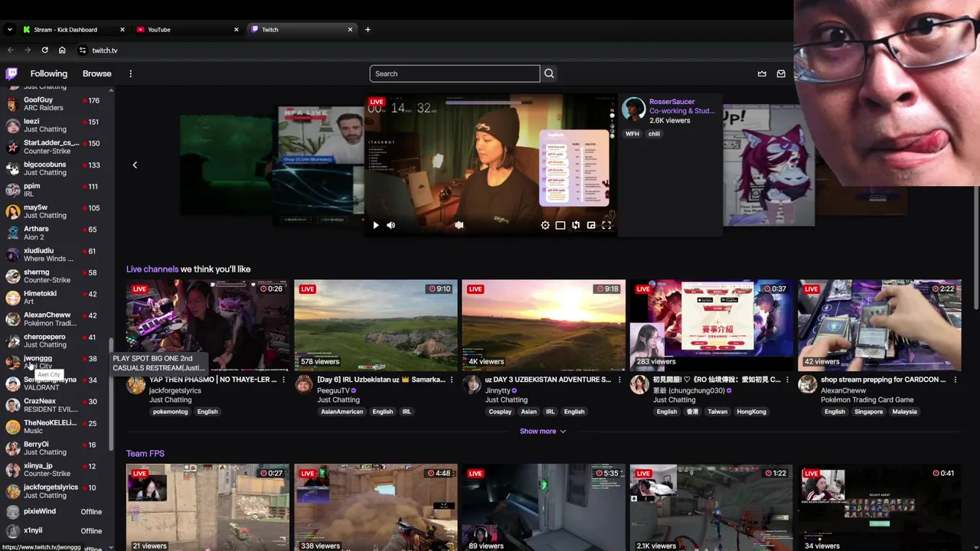Click the AsianAmerican tag
This screenshot has width=980, height=551.
point(342,412)
